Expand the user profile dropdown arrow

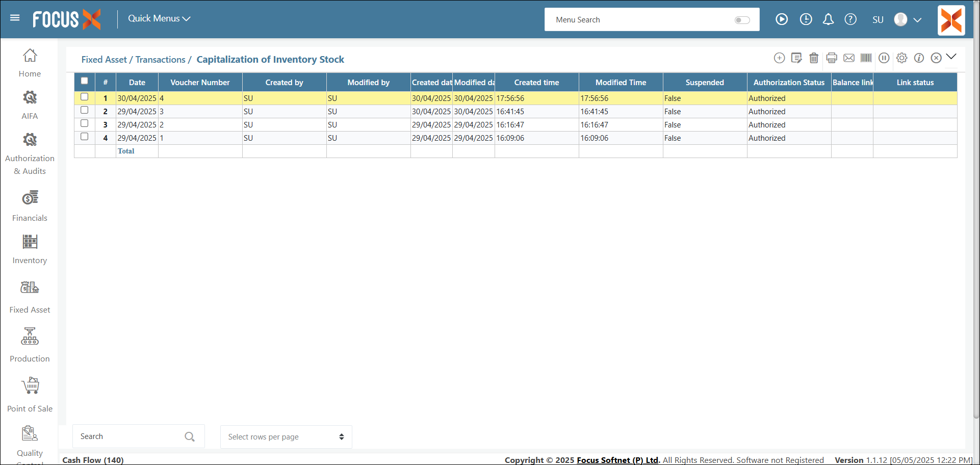(x=917, y=20)
